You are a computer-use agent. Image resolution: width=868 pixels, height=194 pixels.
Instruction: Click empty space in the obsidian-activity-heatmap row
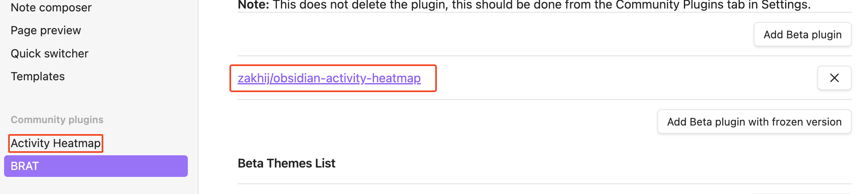pyautogui.click(x=612, y=78)
